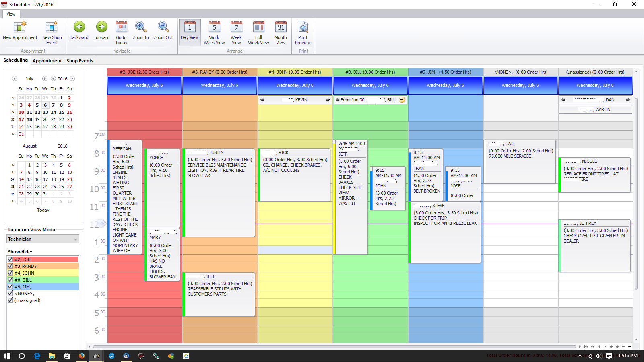This screenshot has width=644, height=362.
Task: Click previous month arrow beside July
Action: (14, 79)
